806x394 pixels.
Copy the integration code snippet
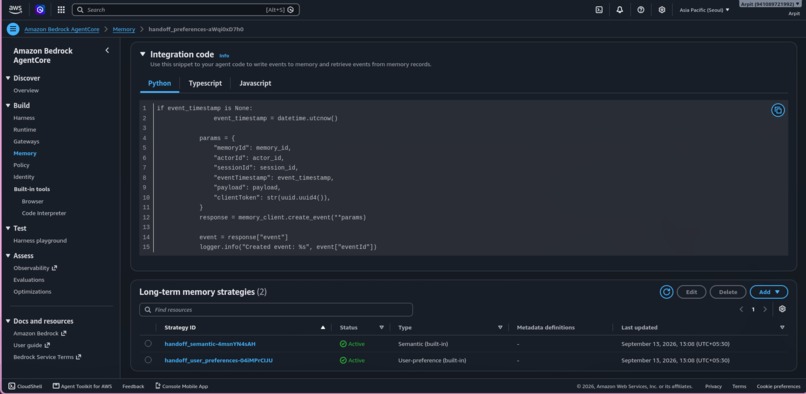pyautogui.click(x=778, y=110)
